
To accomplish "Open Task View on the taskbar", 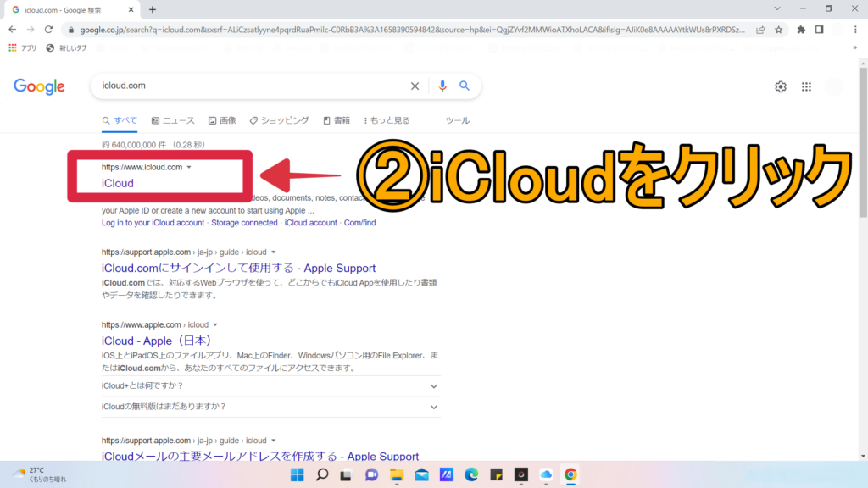I will [x=347, y=474].
